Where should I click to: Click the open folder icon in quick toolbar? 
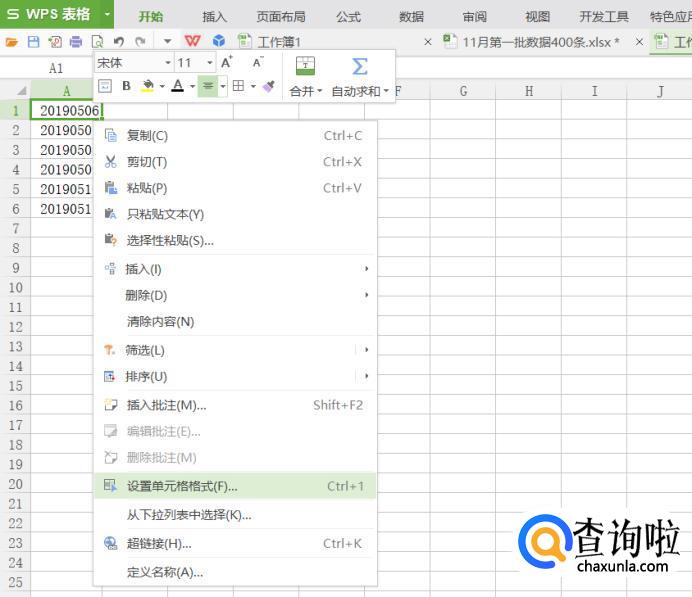click(11, 42)
